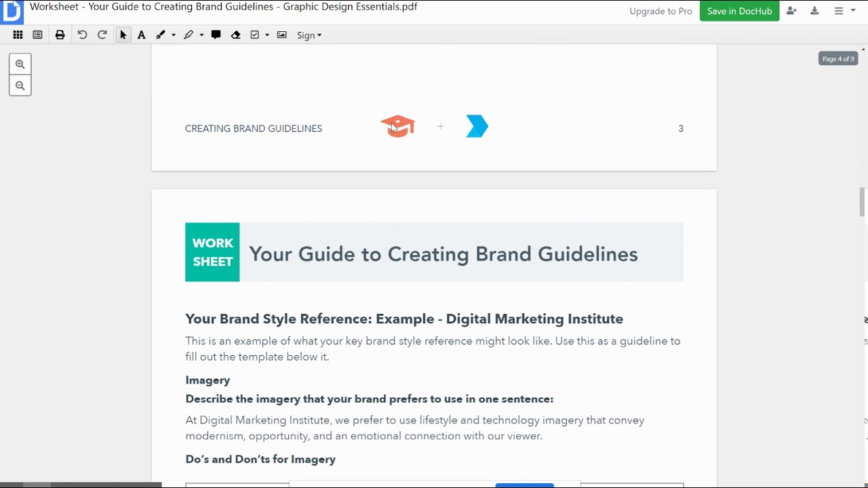Viewport: 868px width, 488px height.
Task: Click the 'Imagery' subheading
Action: [208, 380]
